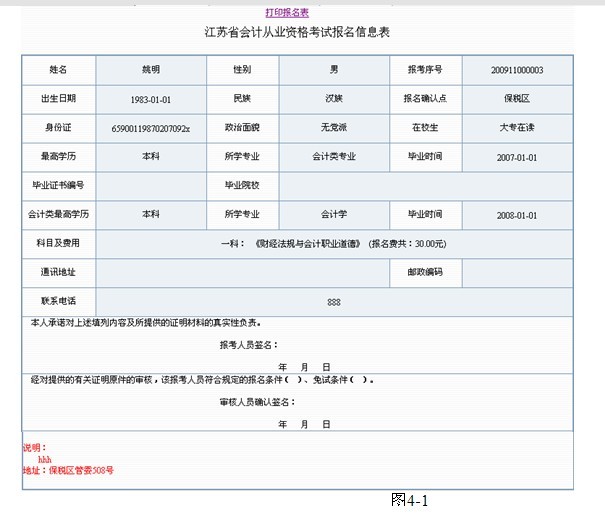Click the 联系电话 label
Viewport: 605px width, 514px height.
[x=58, y=301]
